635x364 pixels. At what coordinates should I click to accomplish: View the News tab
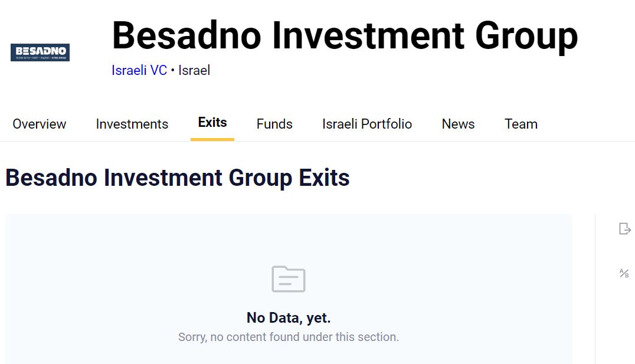459,124
